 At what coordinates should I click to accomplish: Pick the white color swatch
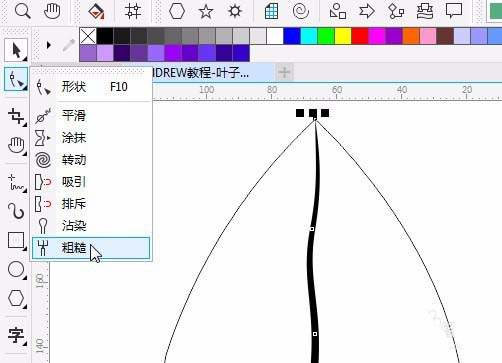tap(275, 36)
